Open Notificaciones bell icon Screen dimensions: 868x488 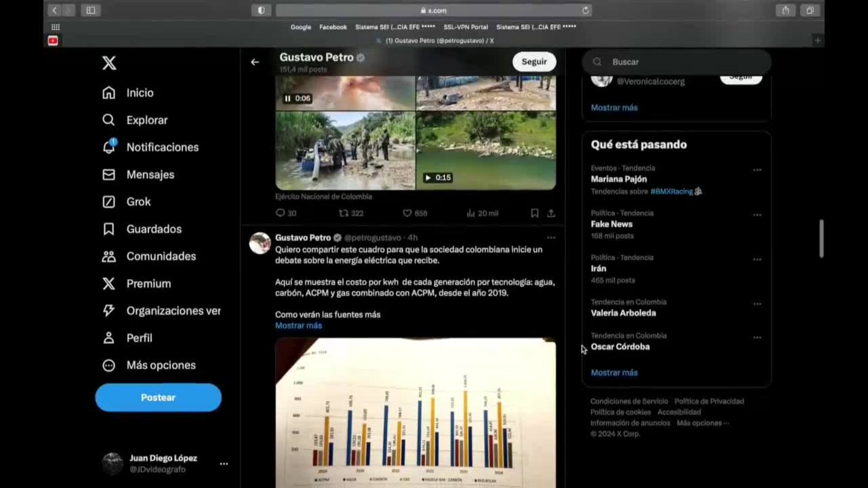coord(109,147)
